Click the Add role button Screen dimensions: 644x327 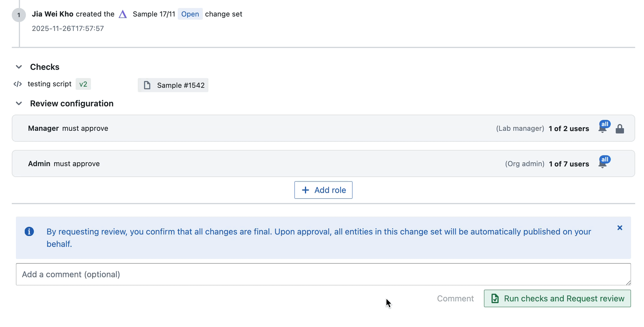coord(323,190)
